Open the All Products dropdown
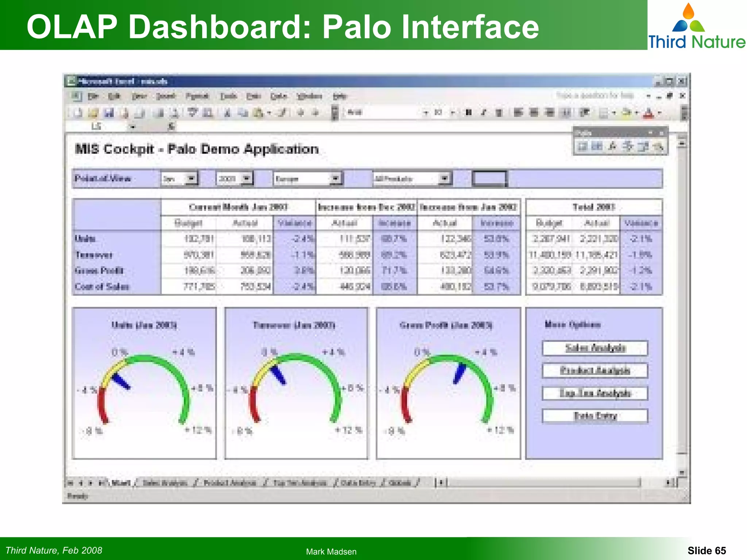The image size is (747, 560). 445,179
